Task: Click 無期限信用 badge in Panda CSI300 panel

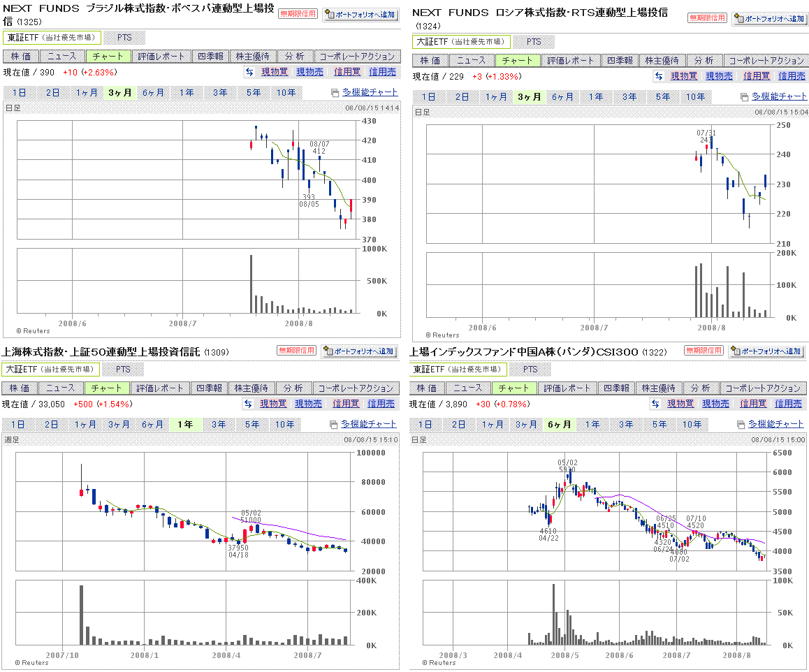Action: click(x=704, y=351)
